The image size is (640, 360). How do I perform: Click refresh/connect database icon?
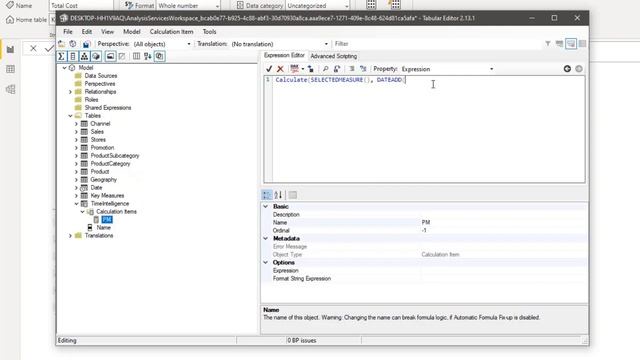click(x=73, y=44)
